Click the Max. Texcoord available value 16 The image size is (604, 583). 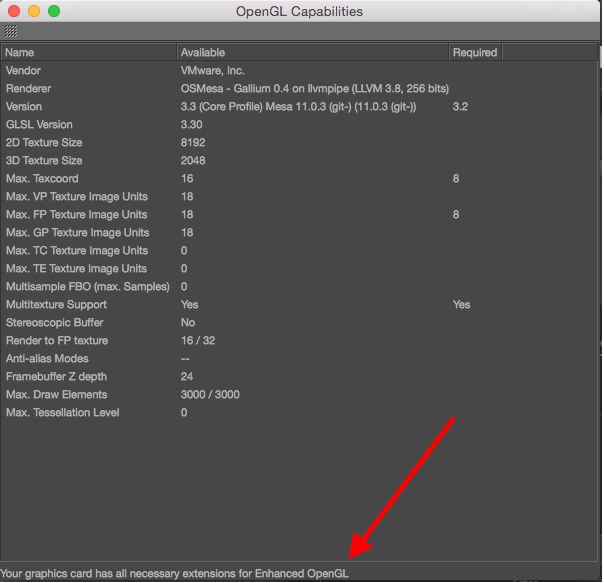click(x=187, y=178)
